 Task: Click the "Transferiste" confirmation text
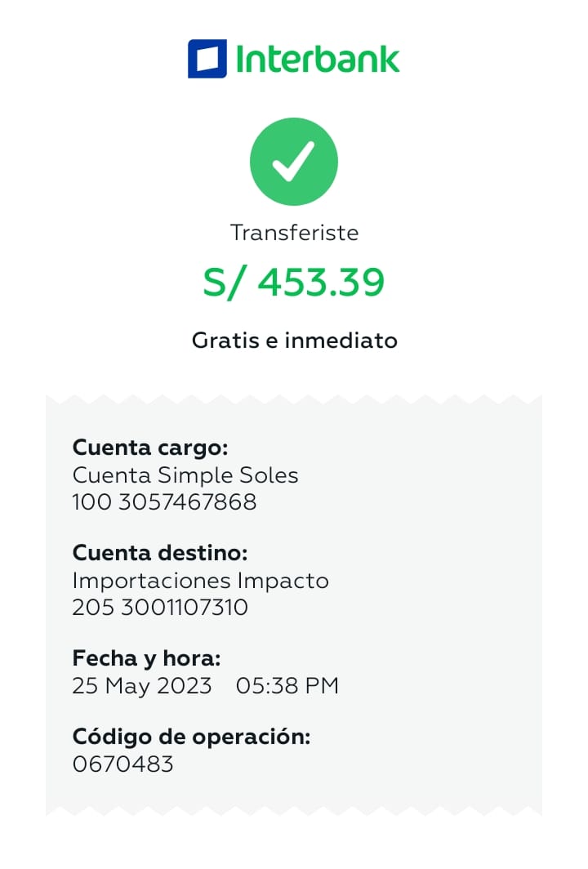click(x=294, y=233)
